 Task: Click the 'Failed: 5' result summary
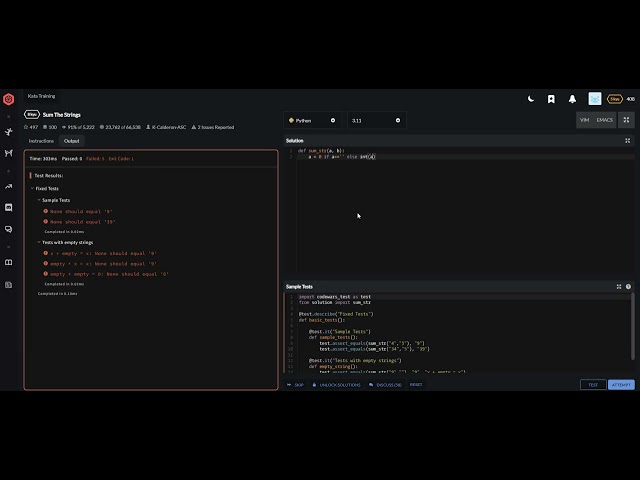pyautogui.click(x=95, y=158)
